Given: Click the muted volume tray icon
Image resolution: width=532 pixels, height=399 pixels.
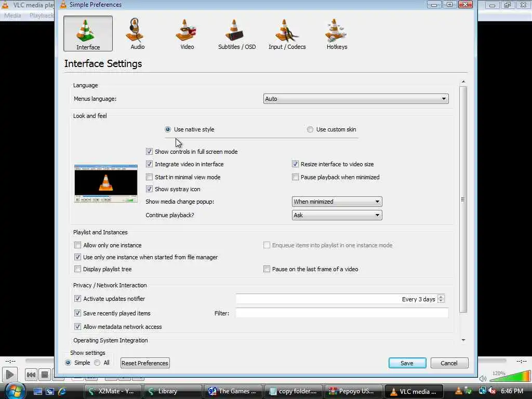Looking at the screenshot, I should [x=493, y=391].
